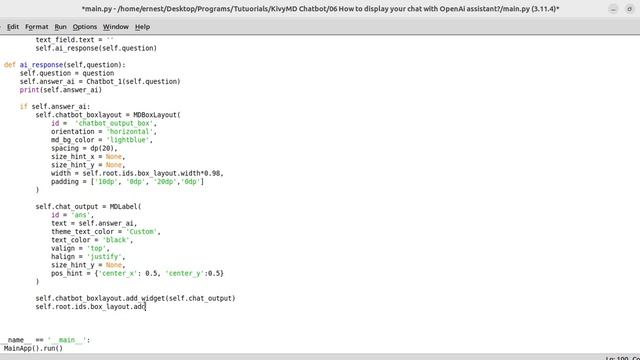Click the "id = 'chatbot_output_box'," line
The image size is (640, 360).
tap(104, 123)
